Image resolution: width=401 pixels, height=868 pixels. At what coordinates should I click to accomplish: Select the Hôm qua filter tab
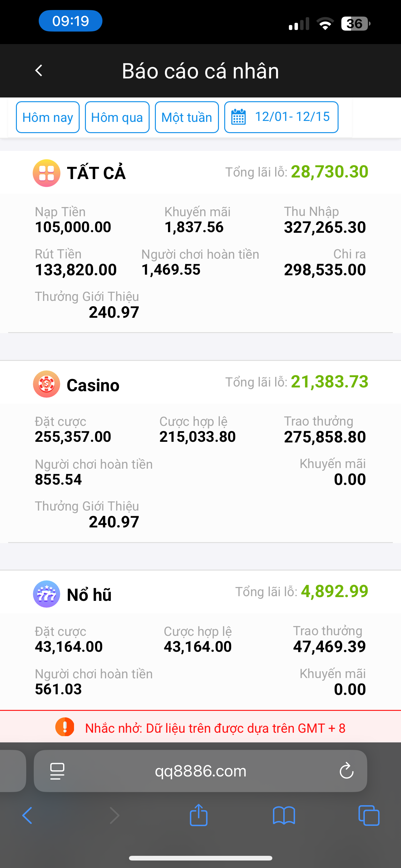point(117,117)
